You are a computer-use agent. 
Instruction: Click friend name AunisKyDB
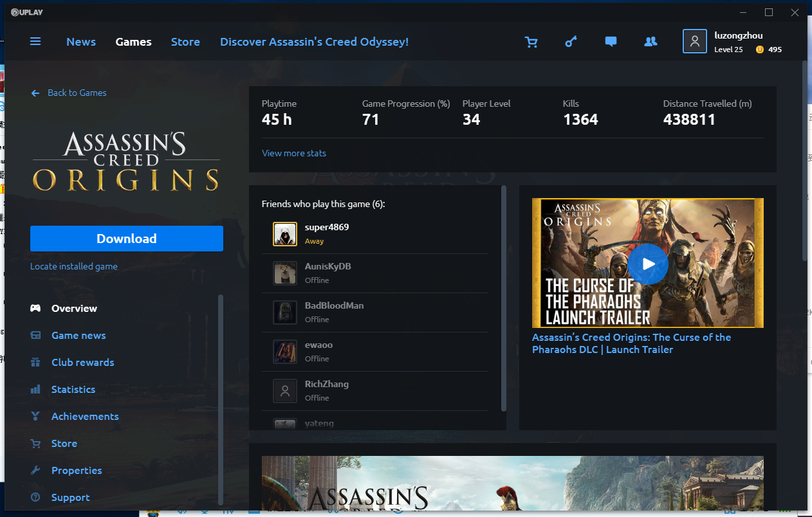(328, 266)
